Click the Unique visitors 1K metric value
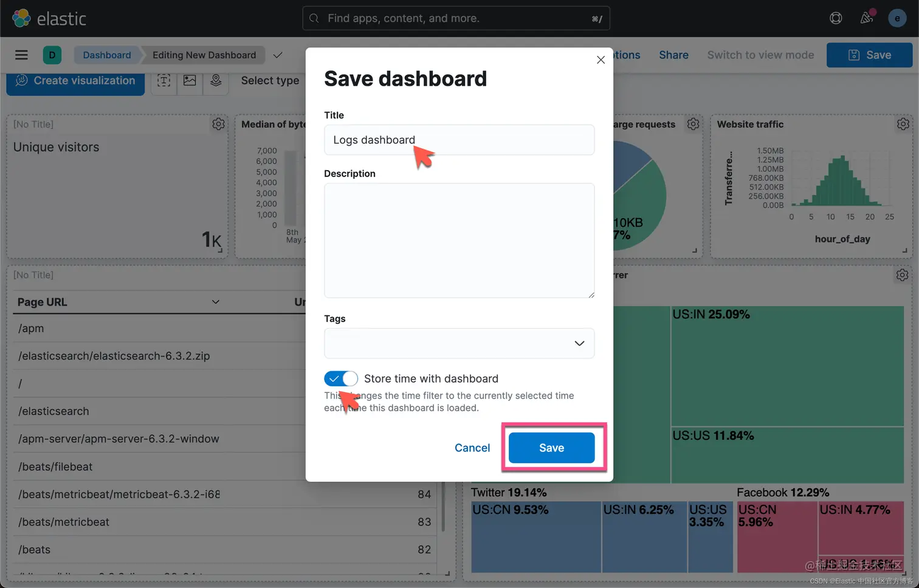This screenshot has height=588, width=919. pos(212,240)
